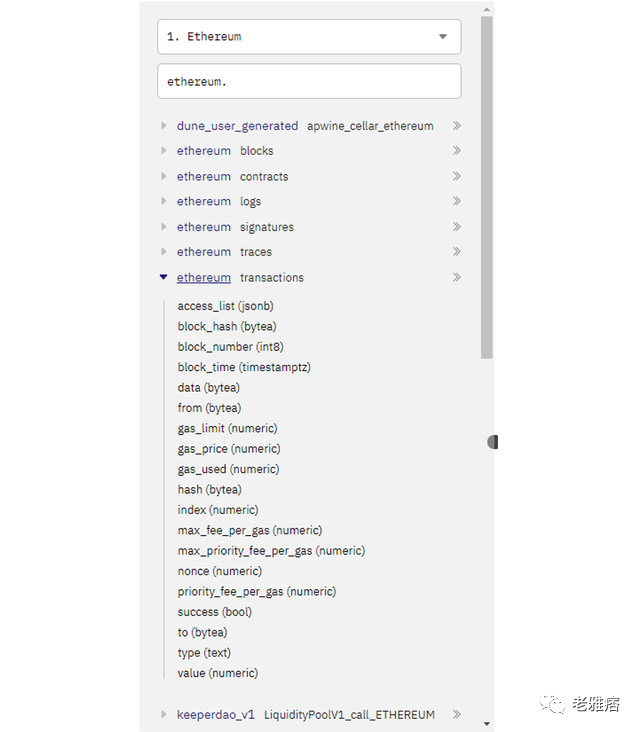Select the max_priority_fee_per_gas (numeric) column

271,551
